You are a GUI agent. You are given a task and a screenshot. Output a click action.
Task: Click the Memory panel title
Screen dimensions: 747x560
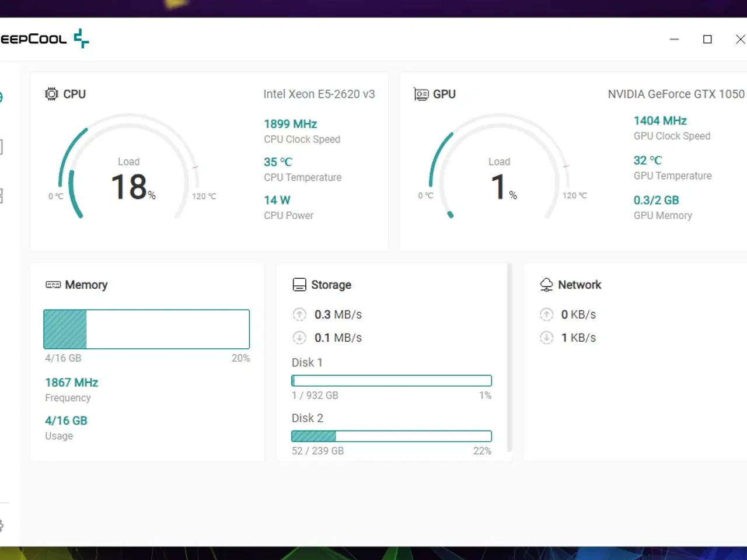coord(86,285)
